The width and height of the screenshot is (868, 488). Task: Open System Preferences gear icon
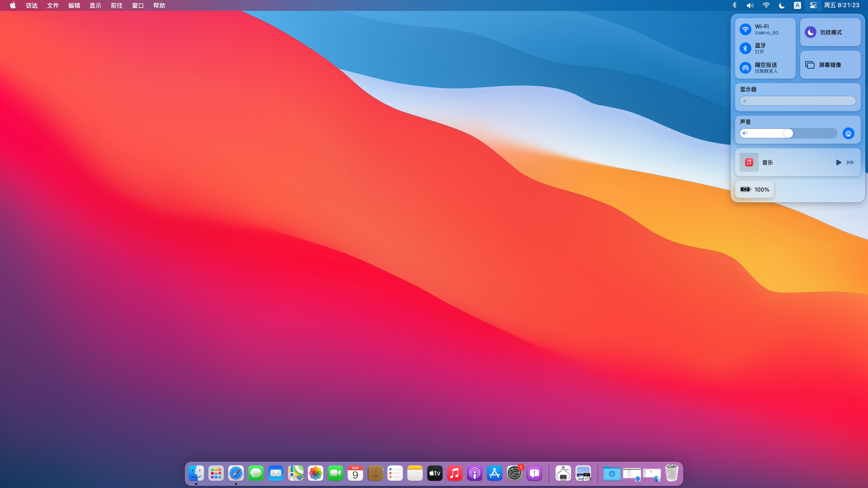[x=514, y=473]
